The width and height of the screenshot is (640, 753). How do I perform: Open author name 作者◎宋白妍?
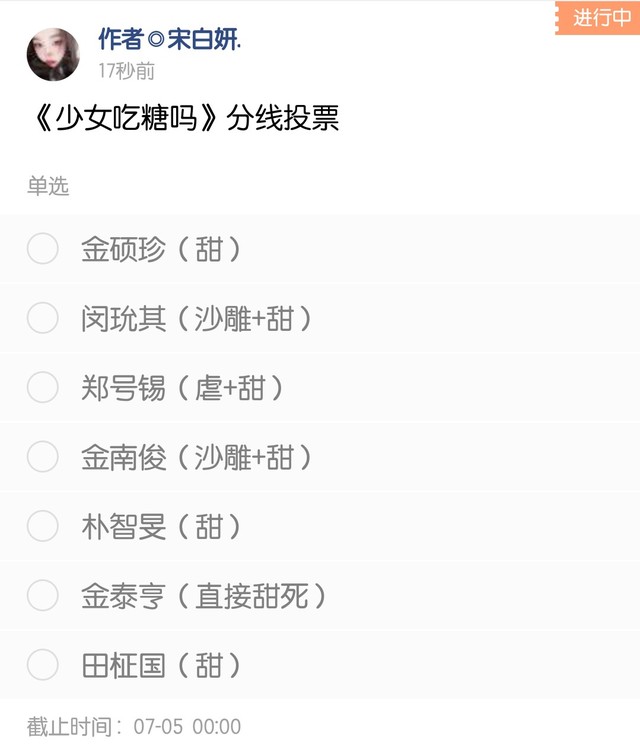tap(169, 39)
